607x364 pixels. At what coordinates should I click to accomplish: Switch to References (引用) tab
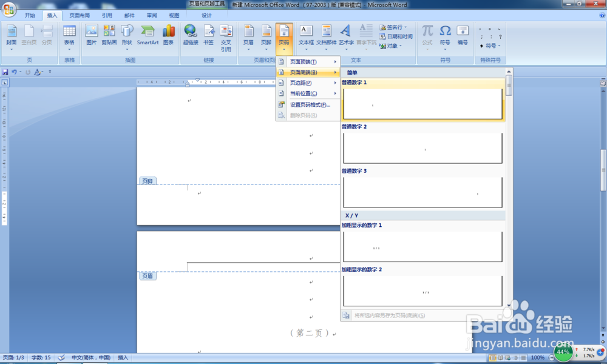pos(107,16)
